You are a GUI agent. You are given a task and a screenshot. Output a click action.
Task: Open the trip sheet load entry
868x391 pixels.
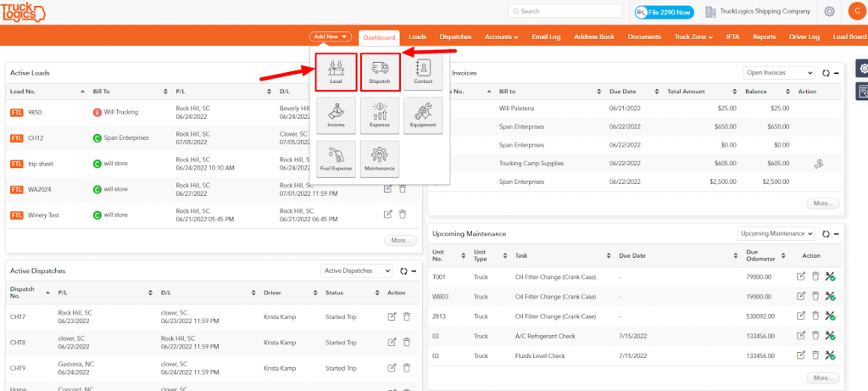click(41, 164)
